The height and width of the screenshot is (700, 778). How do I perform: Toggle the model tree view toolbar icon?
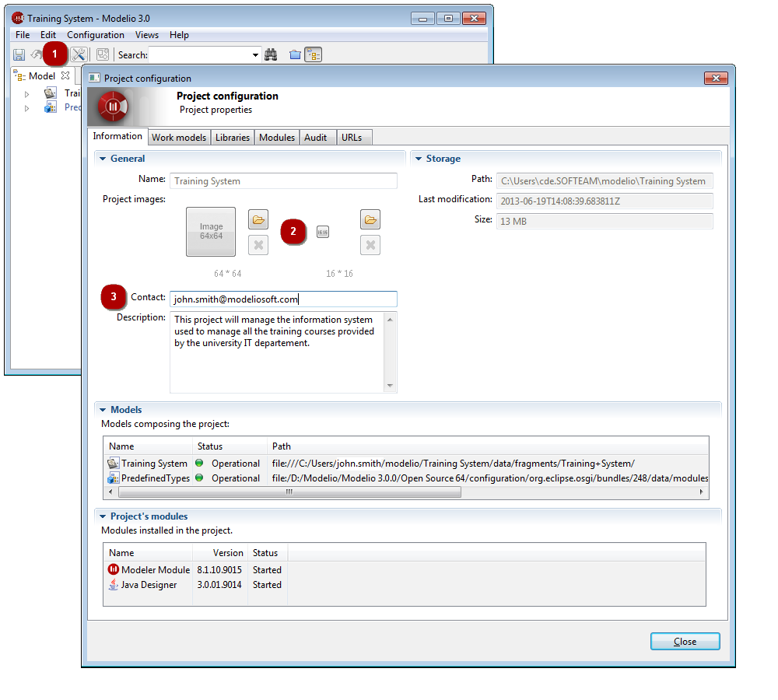point(313,54)
